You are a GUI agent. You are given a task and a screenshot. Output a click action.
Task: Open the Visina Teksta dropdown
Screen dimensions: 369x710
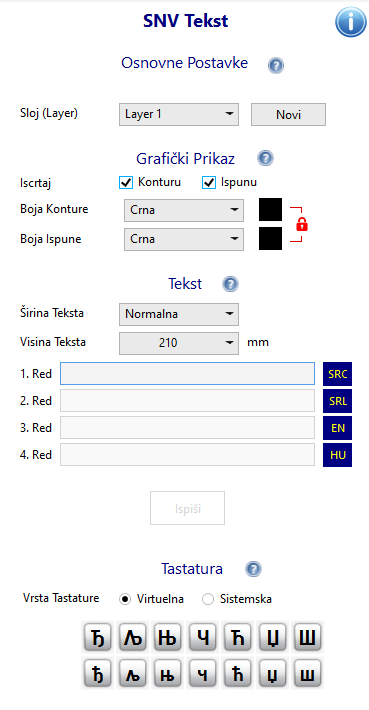[179, 343]
